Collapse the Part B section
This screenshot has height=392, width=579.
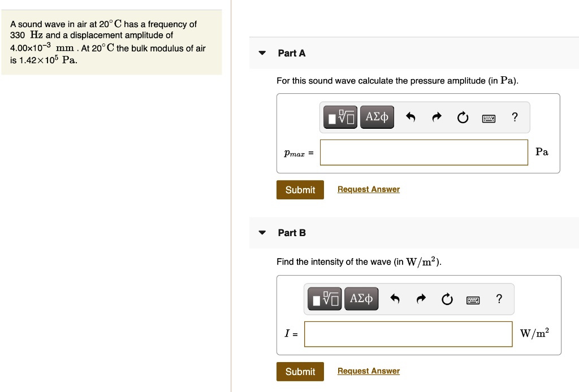262,233
